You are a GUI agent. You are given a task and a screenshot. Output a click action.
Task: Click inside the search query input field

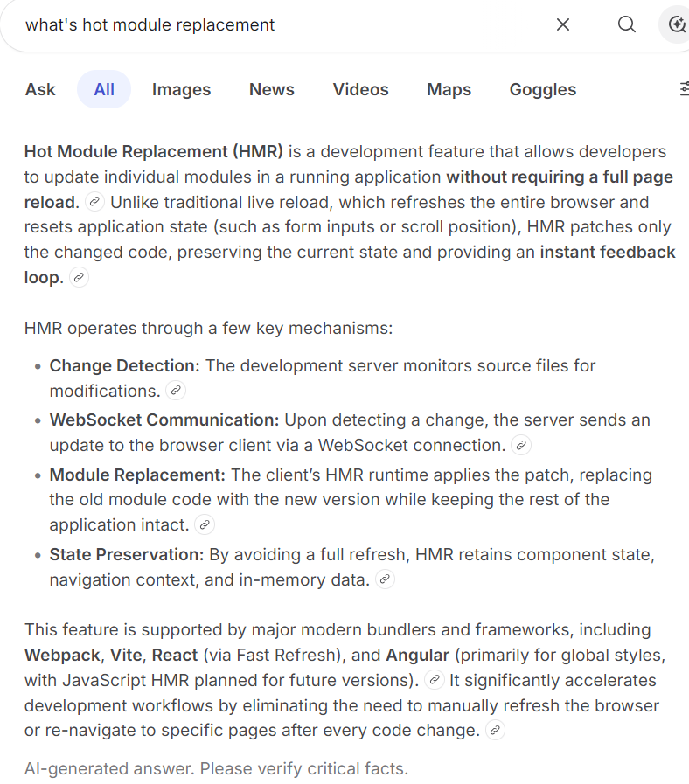(280, 24)
